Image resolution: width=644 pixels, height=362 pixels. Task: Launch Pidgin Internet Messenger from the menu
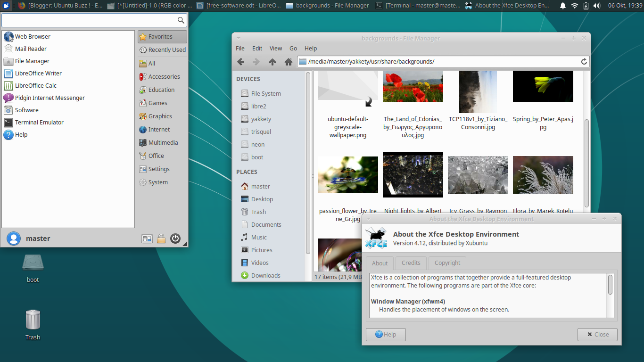tap(50, 98)
